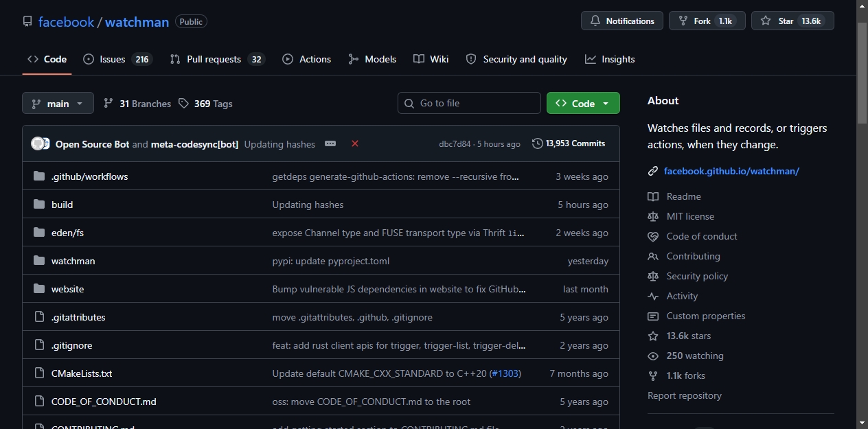Open the 'pypi: update pyproject.toml' commit message

(x=331, y=261)
